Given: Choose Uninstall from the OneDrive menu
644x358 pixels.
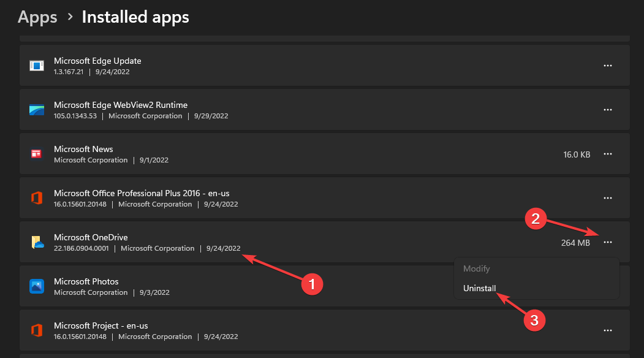Looking at the screenshot, I should tap(479, 288).
